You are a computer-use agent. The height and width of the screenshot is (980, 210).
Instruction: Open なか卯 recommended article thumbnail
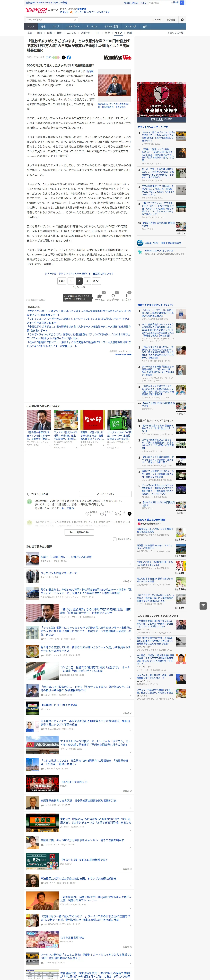[x=92, y=420]
